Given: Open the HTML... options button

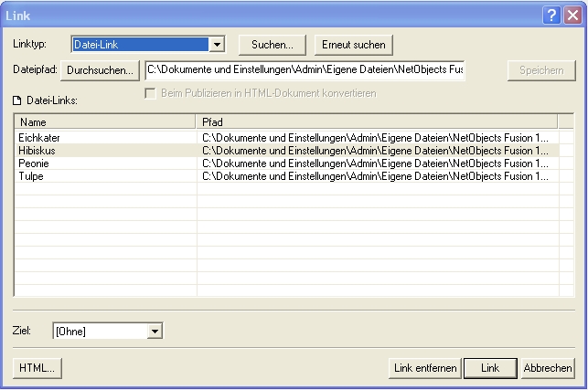Looking at the screenshot, I should 37,368.
